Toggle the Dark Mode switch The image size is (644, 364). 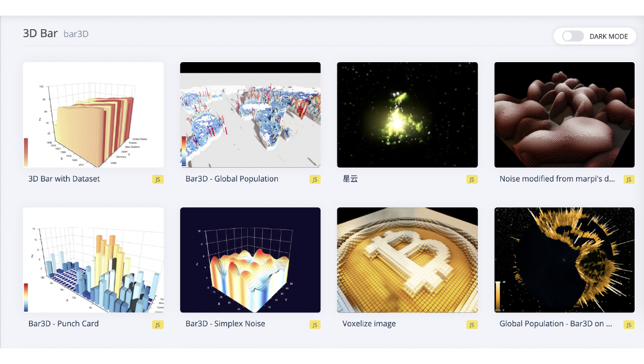573,36
